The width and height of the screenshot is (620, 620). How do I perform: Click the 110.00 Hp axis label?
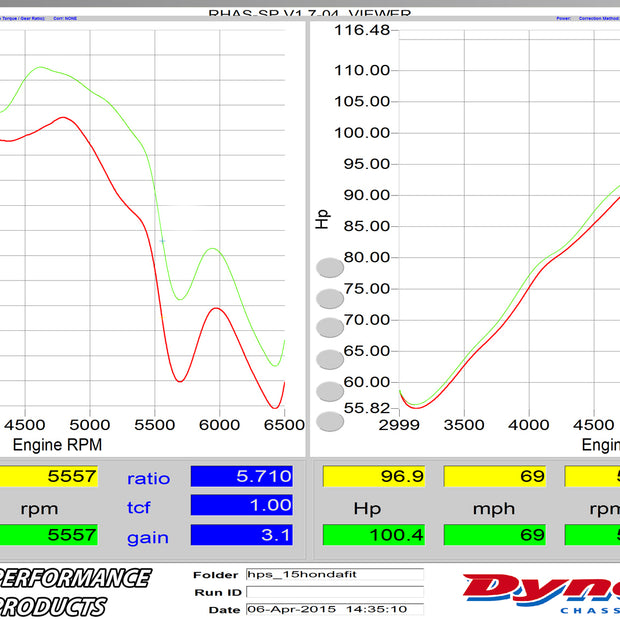click(362, 71)
